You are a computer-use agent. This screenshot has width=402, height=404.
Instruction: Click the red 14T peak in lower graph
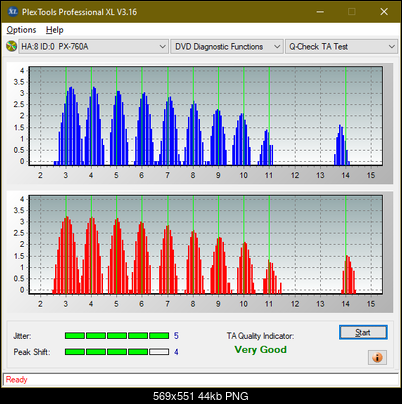[x=348, y=275]
